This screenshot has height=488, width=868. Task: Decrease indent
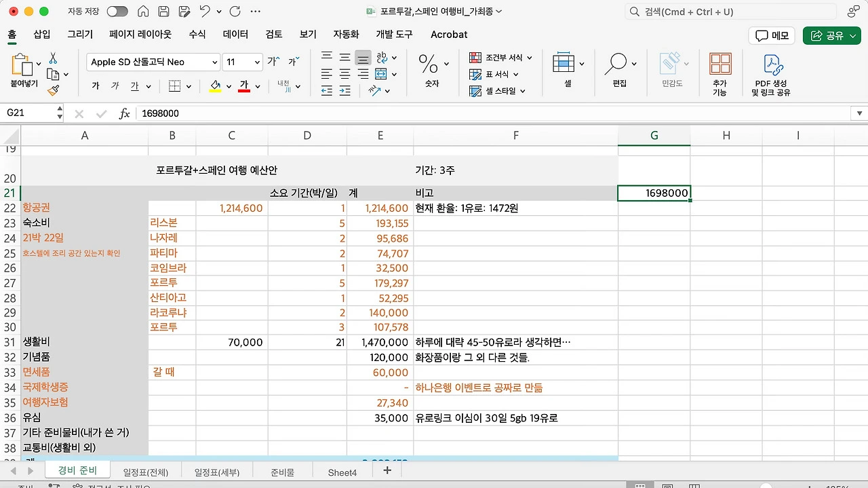[x=327, y=90]
